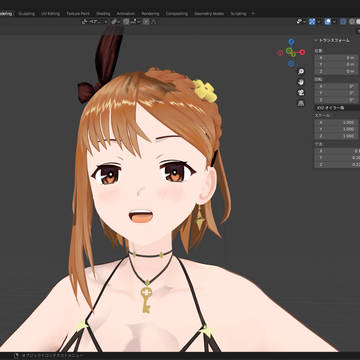
Task: Click the location X value field
Action: [337, 57]
